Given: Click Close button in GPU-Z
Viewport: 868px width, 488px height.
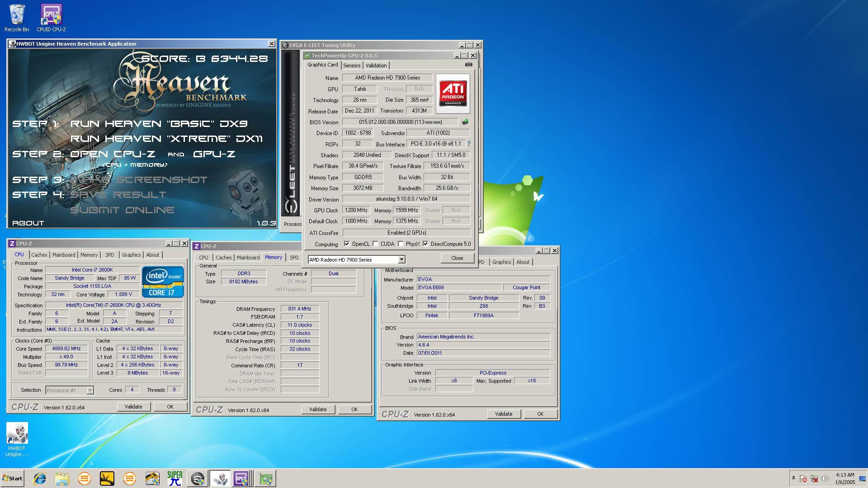Looking at the screenshot, I should click(x=457, y=258).
